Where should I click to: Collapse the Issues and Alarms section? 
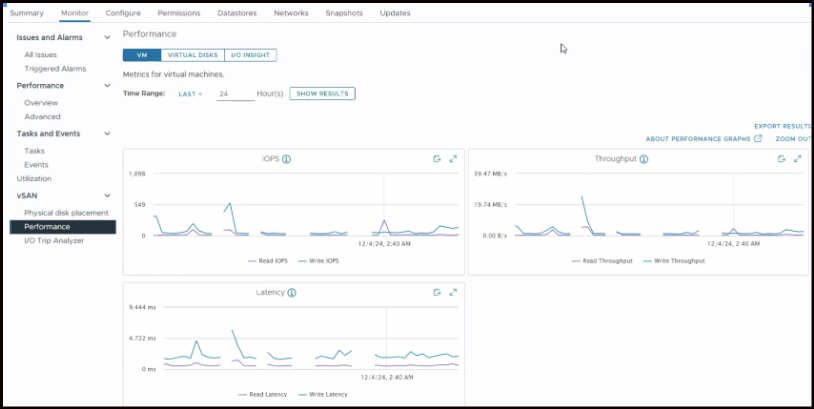107,37
